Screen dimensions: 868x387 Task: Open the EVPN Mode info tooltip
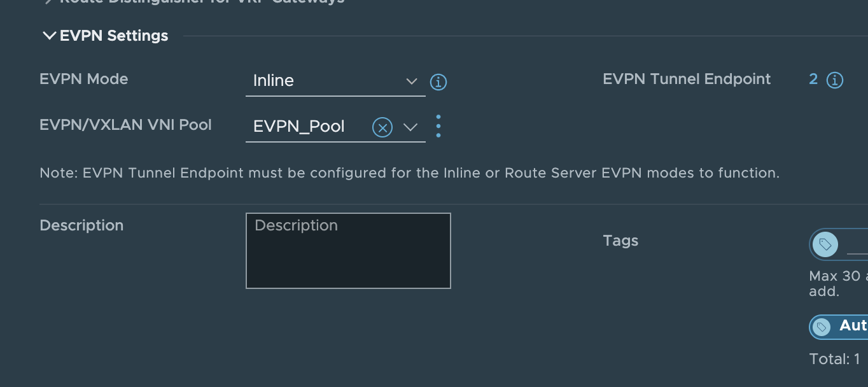[x=438, y=82]
